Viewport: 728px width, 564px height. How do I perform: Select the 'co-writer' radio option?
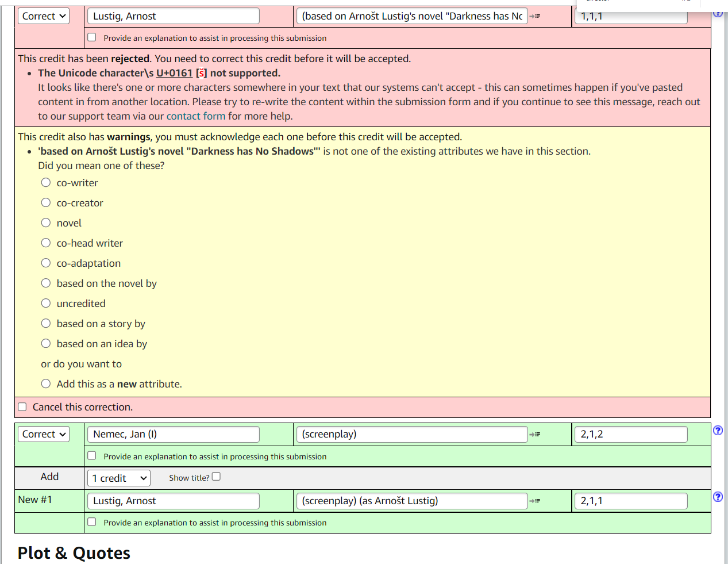[46, 182]
